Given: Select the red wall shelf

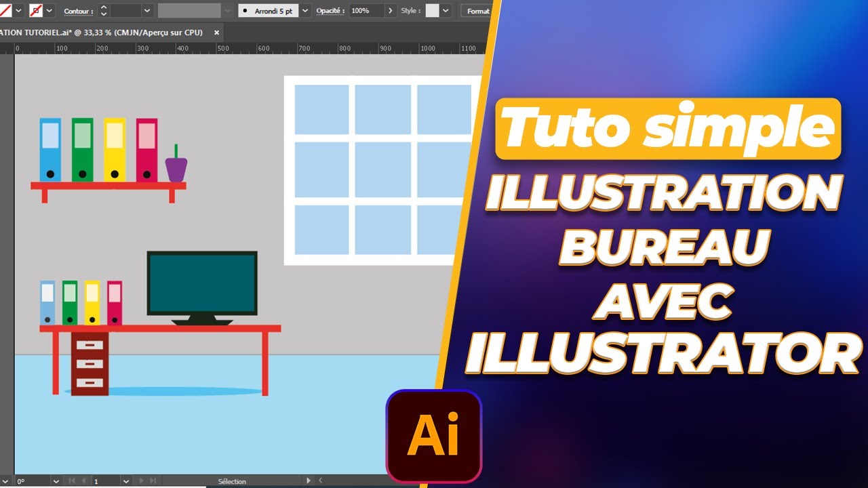Looking at the screenshot, I should pos(108,186).
